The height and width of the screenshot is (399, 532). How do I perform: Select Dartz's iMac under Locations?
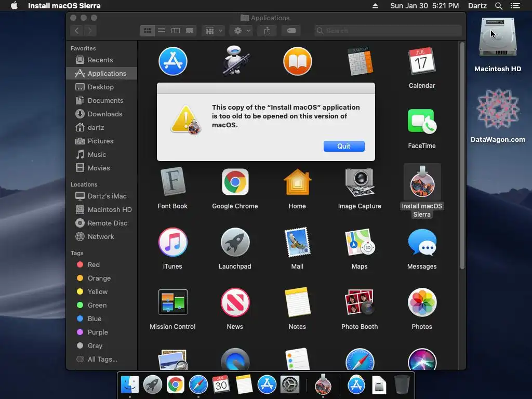click(x=101, y=196)
